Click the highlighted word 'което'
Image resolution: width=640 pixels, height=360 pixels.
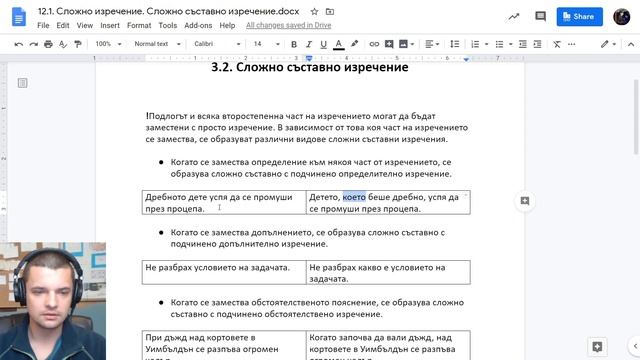(354, 197)
